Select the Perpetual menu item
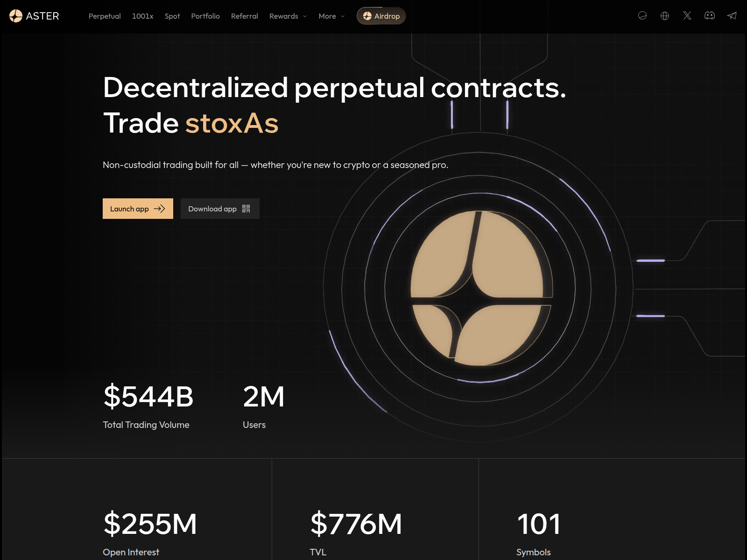This screenshot has width=747, height=560. pyautogui.click(x=105, y=16)
